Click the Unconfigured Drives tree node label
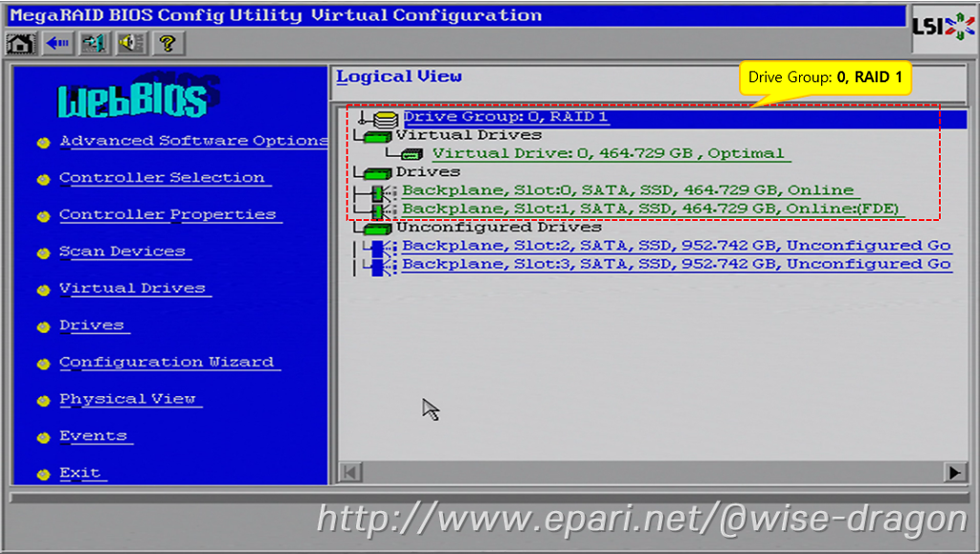This screenshot has height=554, width=980. 499,228
